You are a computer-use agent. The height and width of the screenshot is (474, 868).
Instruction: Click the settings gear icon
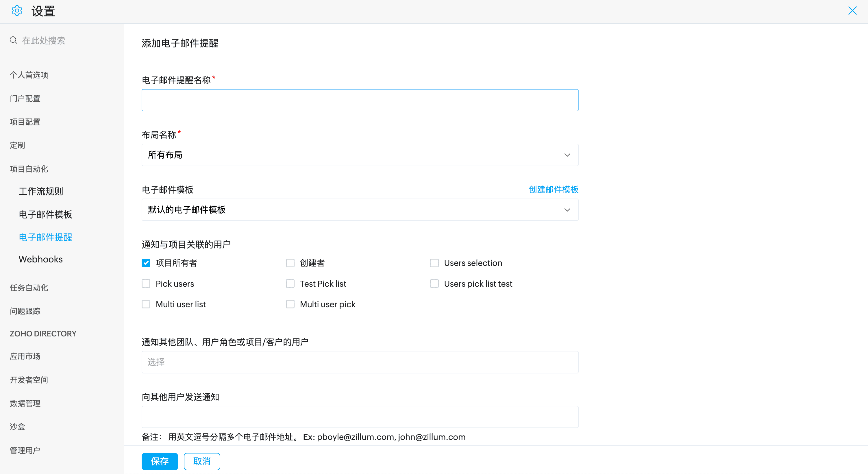click(x=17, y=11)
